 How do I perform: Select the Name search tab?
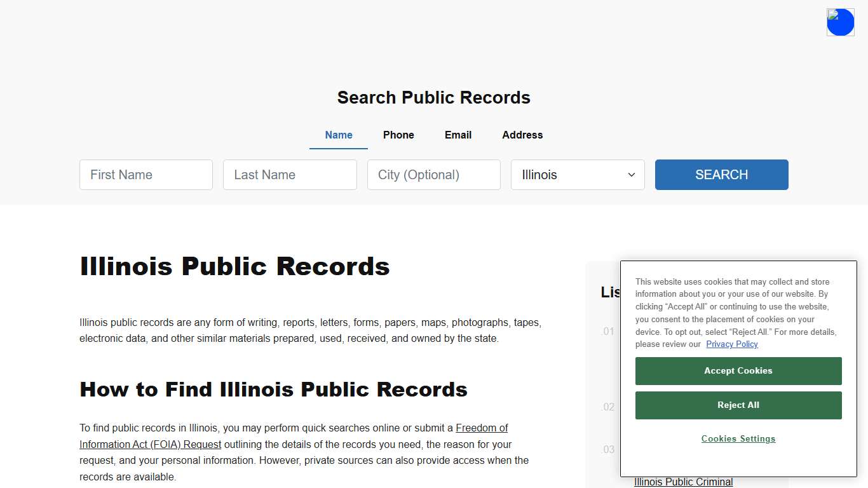pyautogui.click(x=338, y=135)
